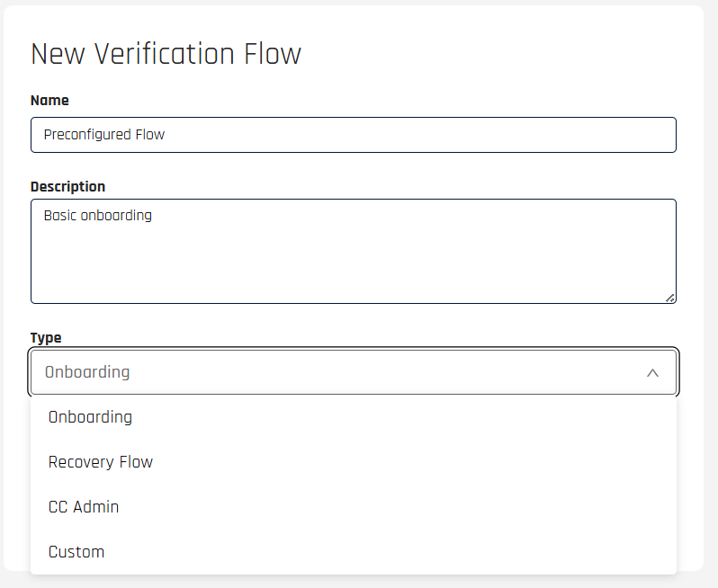Select the Custom flow type option
This screenshot has width=718, height=588.
tap(76, 552)
